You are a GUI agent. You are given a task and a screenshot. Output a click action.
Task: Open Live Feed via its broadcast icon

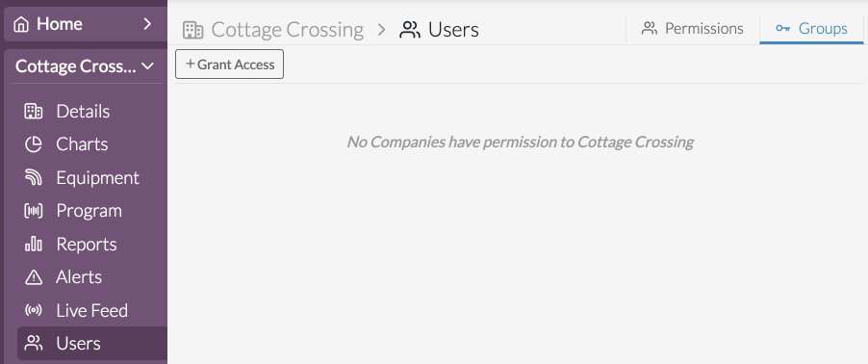[34, 310]
